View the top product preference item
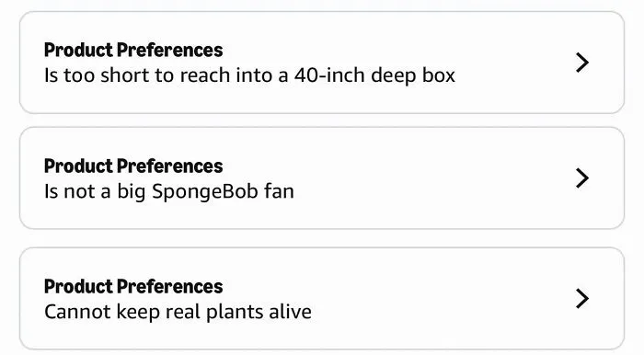 point(322,63)
